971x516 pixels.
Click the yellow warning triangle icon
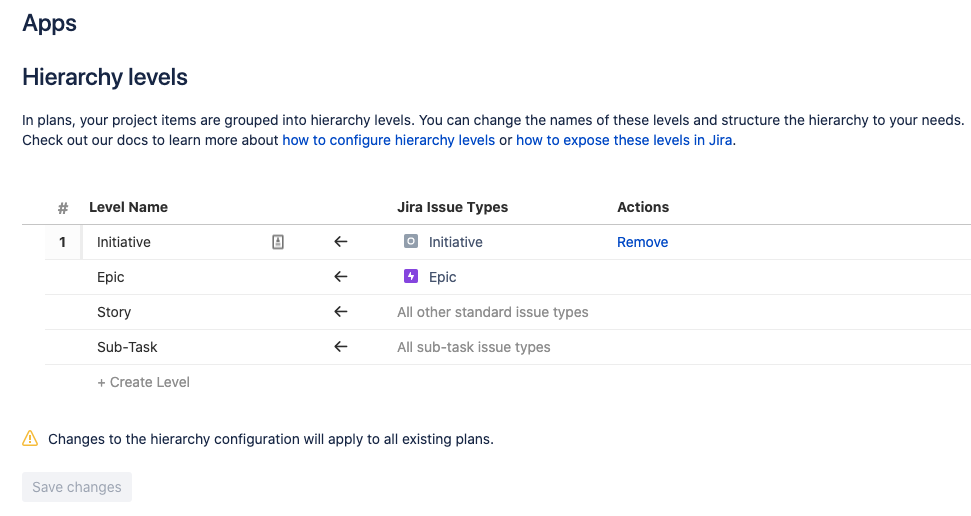coord(30,439)
